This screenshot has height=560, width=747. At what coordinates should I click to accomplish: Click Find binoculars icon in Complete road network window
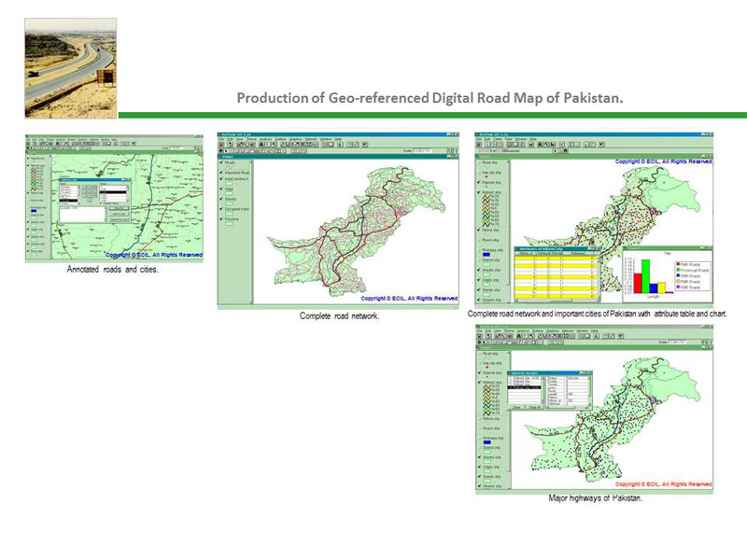(x=261, y=145)
